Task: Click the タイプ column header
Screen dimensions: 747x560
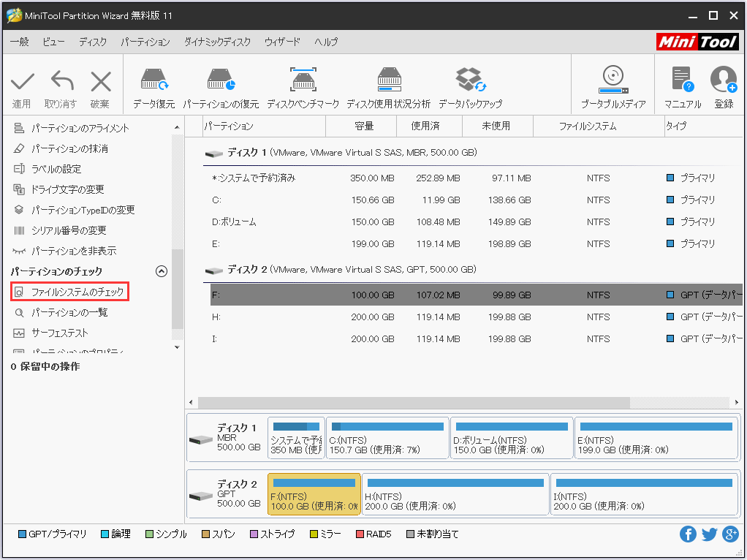Action: click(x=704, y=126)
